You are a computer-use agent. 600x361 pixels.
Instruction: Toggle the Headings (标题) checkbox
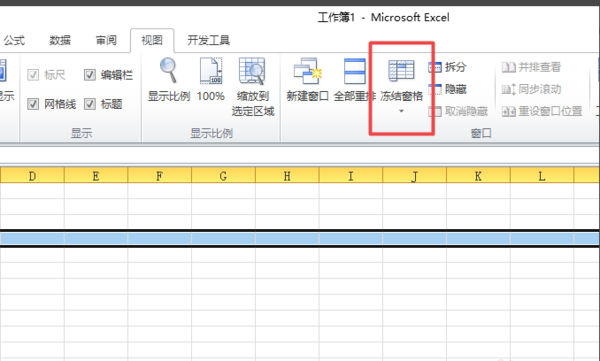click(90, 104)
